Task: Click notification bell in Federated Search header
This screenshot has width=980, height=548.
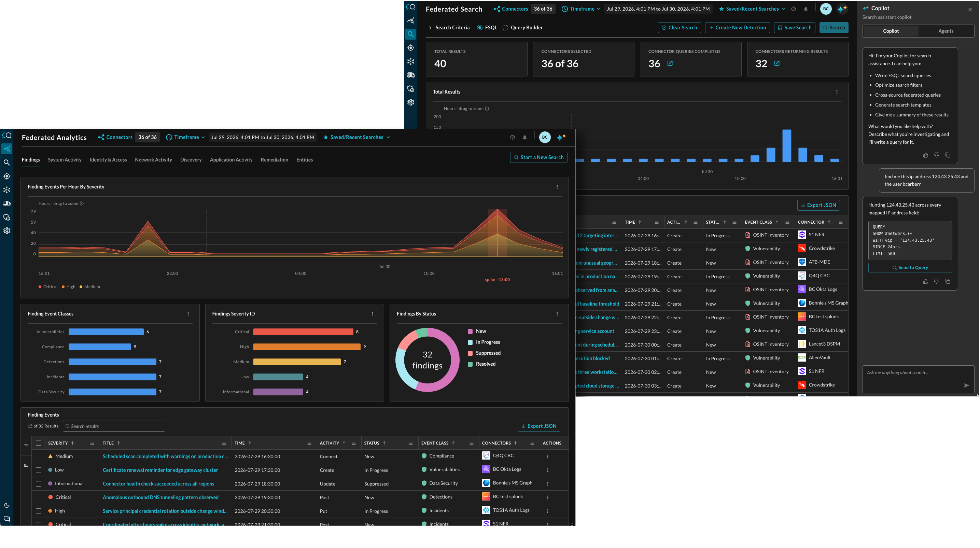Action: 806,9
